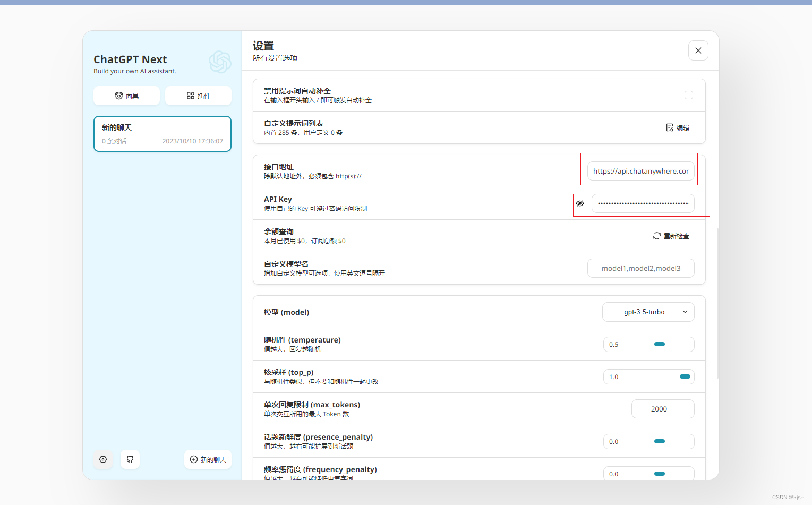Toggle 禁用提示词自动补全 checkbox
This screenshot has width=812, height=505.
(x=689, y=95)
